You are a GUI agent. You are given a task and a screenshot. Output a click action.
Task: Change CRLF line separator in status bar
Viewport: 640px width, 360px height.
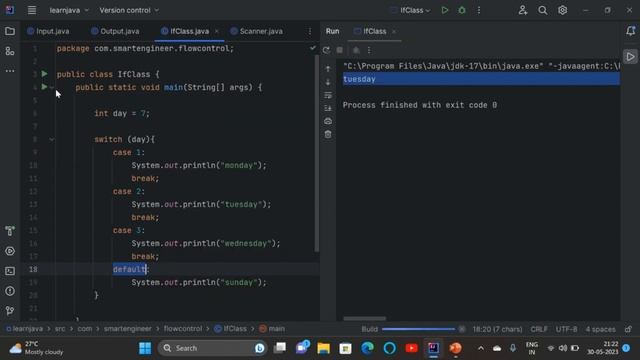click(539, 329)
